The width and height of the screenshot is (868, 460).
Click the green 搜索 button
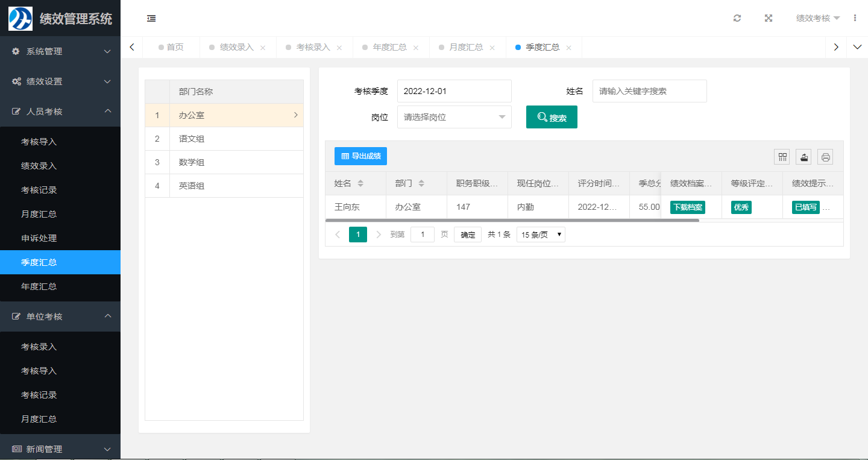552,118
